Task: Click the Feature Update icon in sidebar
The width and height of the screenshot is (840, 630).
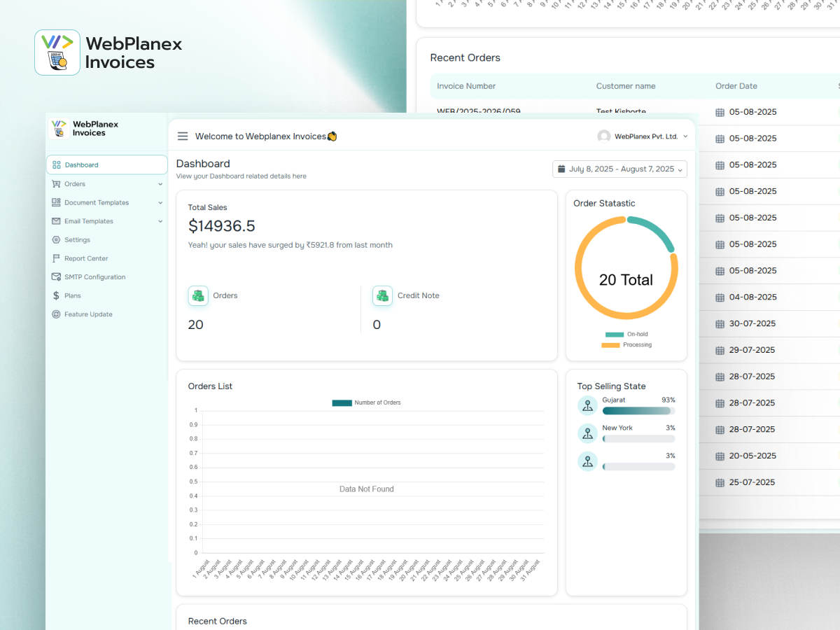Action: tap(57, 314)
